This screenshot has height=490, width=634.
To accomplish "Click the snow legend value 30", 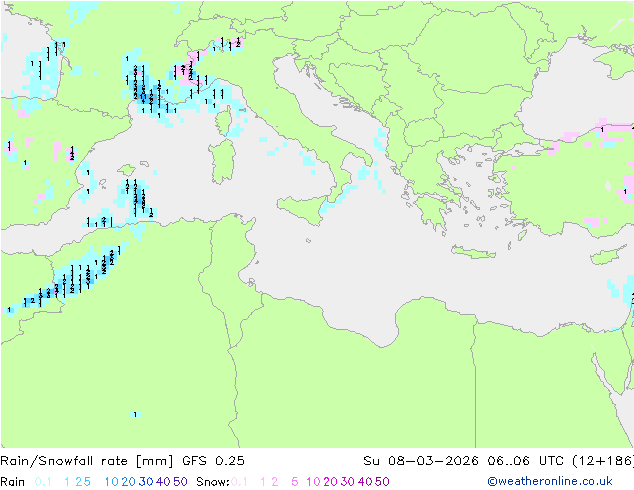I will tap(348, 482).
